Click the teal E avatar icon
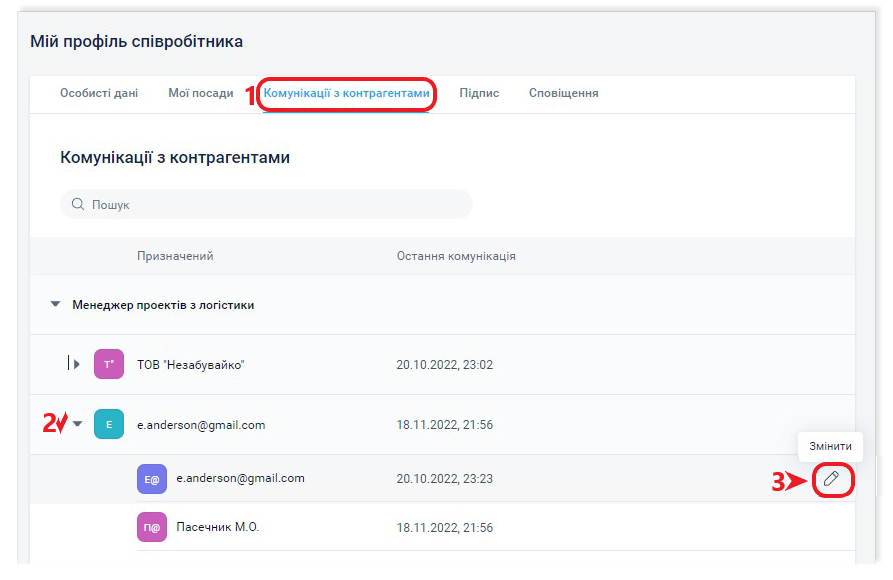Screen dimensions: 893x580 point(108,425)
